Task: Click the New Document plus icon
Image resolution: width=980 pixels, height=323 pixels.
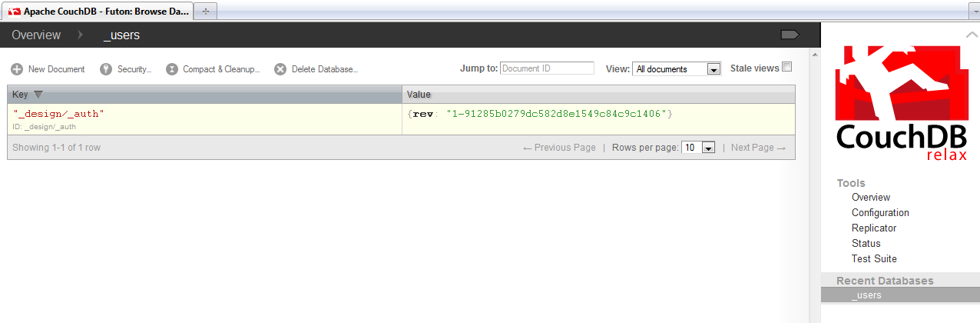Action: (x=17, y=69)
